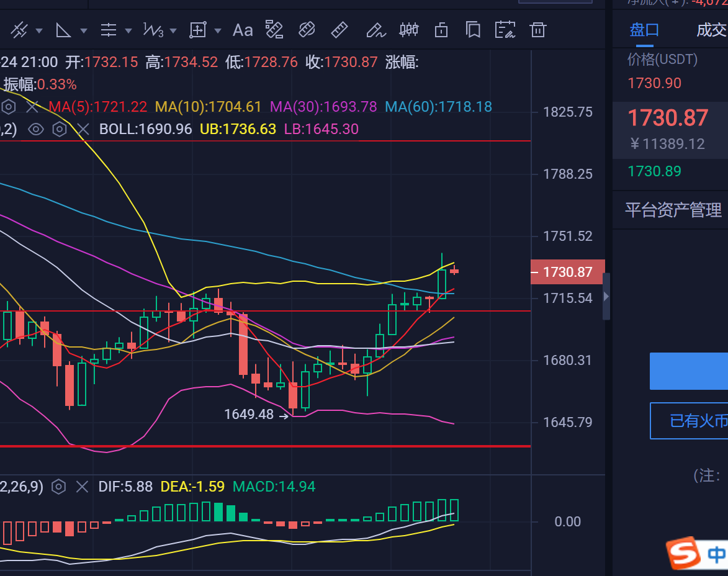The height and width of the screenshot is (576, 728).
Task: Activate the freehand brush drawing tool
Action: [374, 30]
